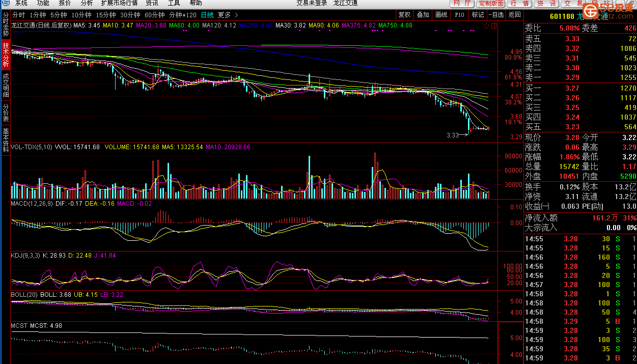This screenshot has height=364, width=637.
Task: Switch to the 30分钟 period tab
Action: click(x=130, y=15)
